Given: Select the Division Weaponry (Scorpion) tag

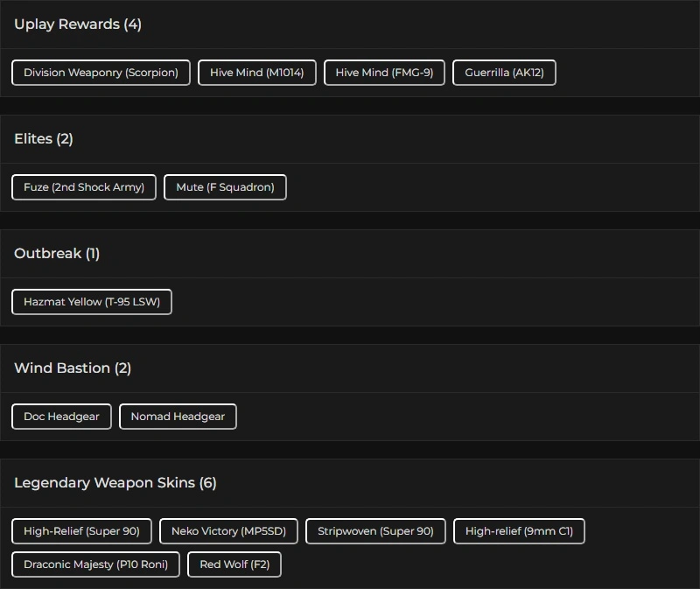Looking at the screenshot, I should [101, 73].
